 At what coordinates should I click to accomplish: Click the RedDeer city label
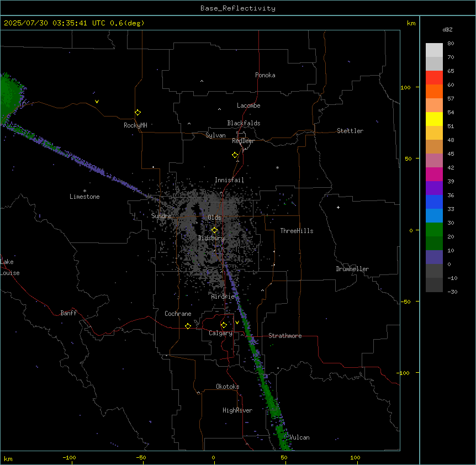coord(243,141)
